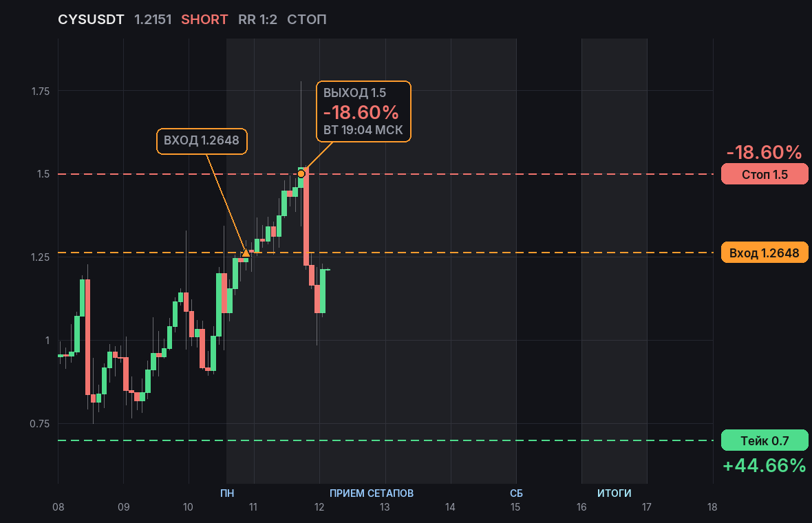Click the -18.60% value above the stop label

[x=765, y=152]
